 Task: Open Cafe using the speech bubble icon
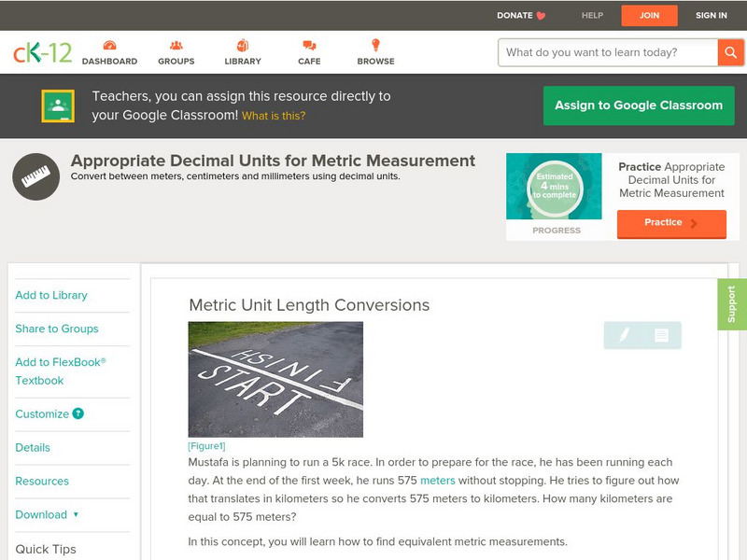pyautogui.click(x=307, y=44)
